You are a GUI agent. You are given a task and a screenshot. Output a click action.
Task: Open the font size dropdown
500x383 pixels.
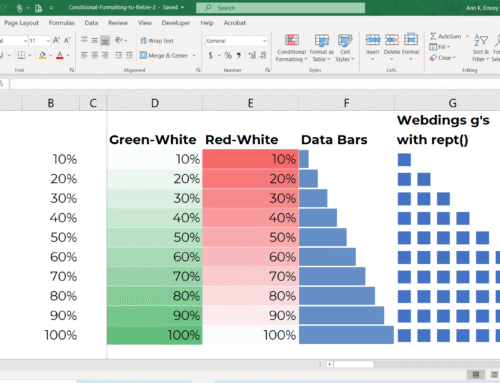coord(48,41)
